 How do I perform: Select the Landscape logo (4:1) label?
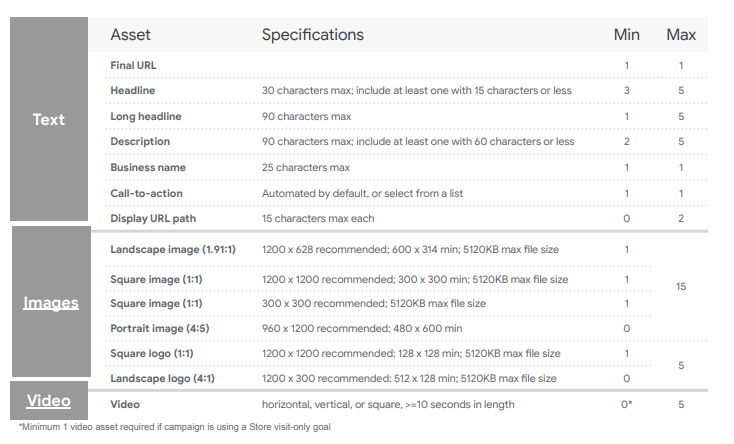pyautogui.click(x=162, y=378)
